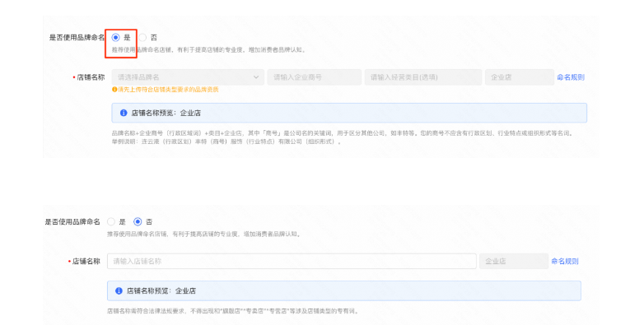Select the unselected 是 radio button
The height and width of the screenshot is (325, 644).
tap(111, 221)
